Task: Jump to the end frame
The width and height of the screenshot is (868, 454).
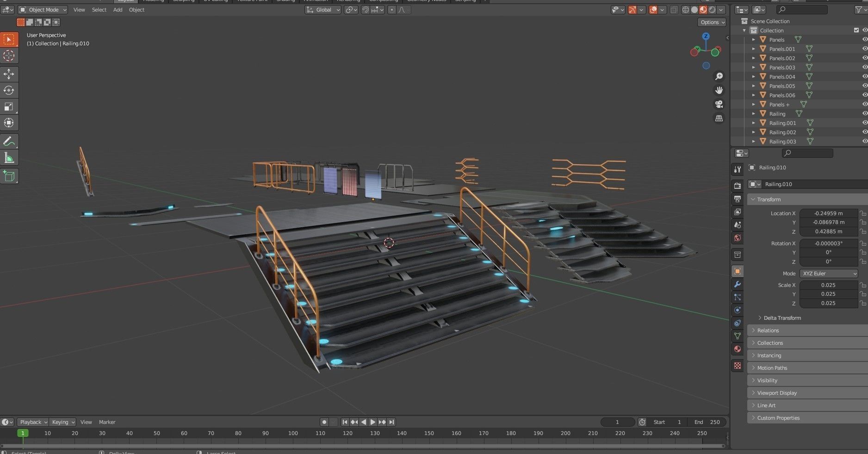Action: (x=391, y=422)
